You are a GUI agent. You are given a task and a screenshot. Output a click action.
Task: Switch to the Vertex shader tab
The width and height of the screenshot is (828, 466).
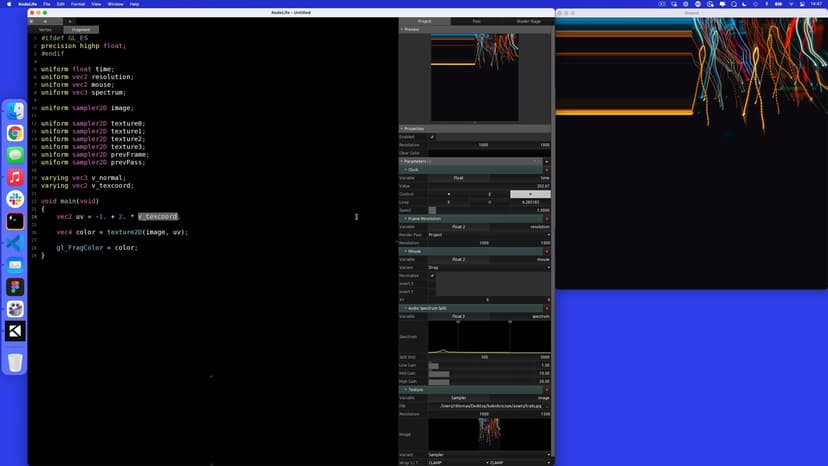pyautogui.click(x=45, y=30)
